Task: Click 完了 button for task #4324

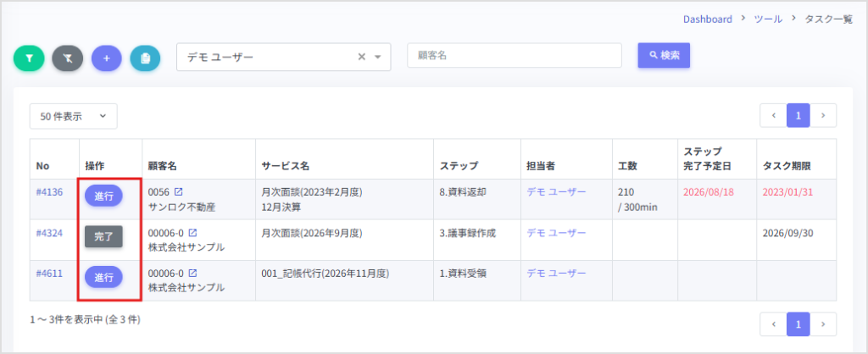Action: click(103, 237)
